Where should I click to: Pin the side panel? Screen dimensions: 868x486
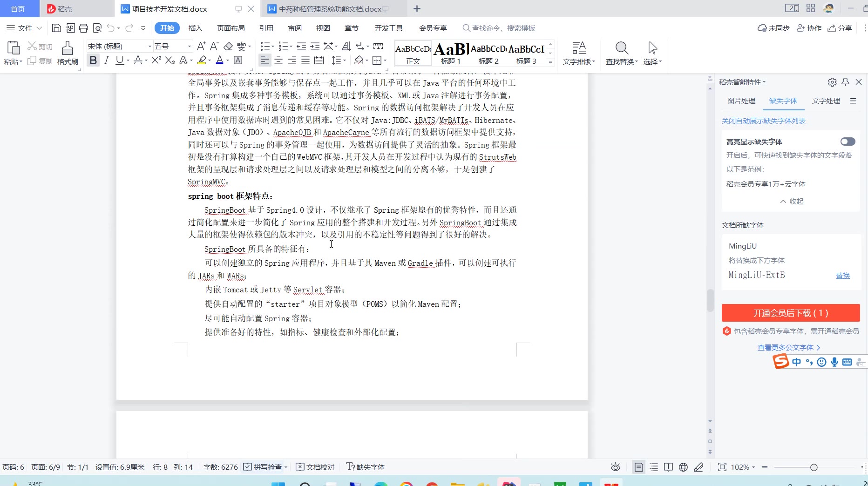[846, 82]
